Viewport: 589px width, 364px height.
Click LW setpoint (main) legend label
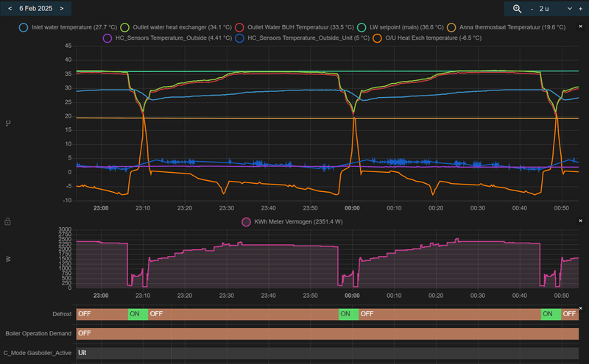[406, 27]
